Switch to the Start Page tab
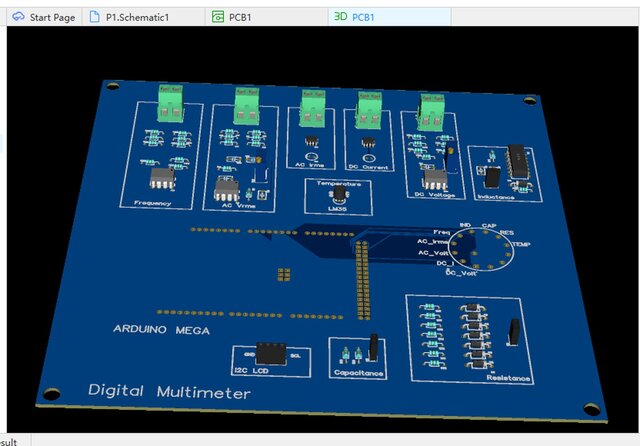 point(44,17)
